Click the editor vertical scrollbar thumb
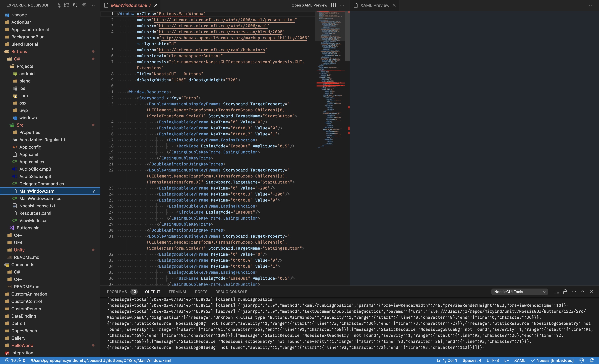The width and height of the screenshot is (599, 364). click(x=347, y=36)
